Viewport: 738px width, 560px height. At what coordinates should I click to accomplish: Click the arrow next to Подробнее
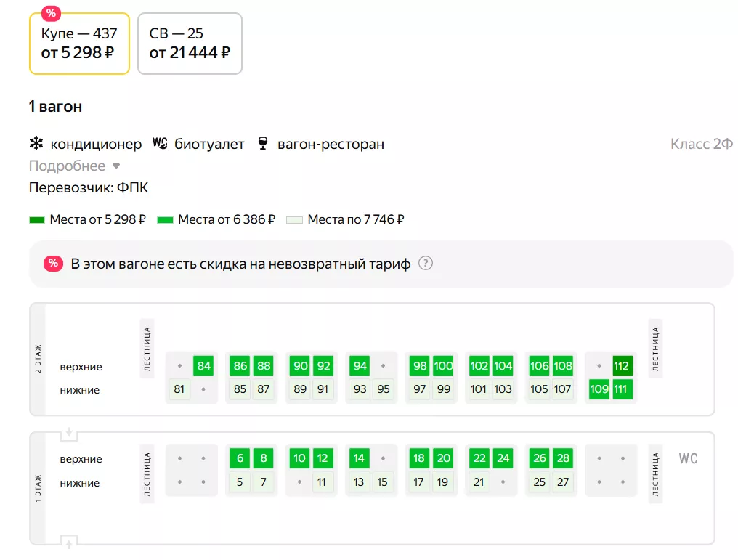[x=116, y=166]
